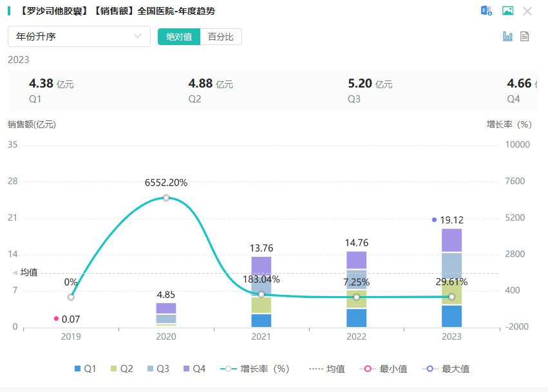Toggle Q1 series in legend
Screen dimensions: 548x392
point(85,369)
